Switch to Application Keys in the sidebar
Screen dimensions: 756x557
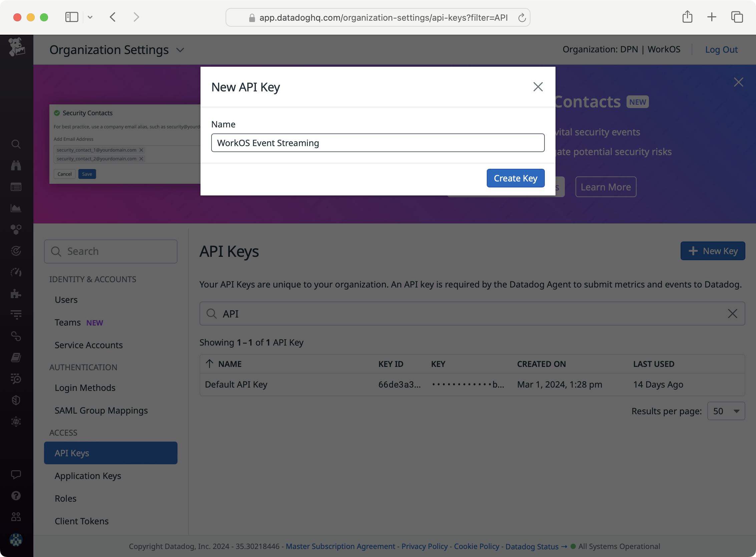pyautogui.click(x=88, y=476)
